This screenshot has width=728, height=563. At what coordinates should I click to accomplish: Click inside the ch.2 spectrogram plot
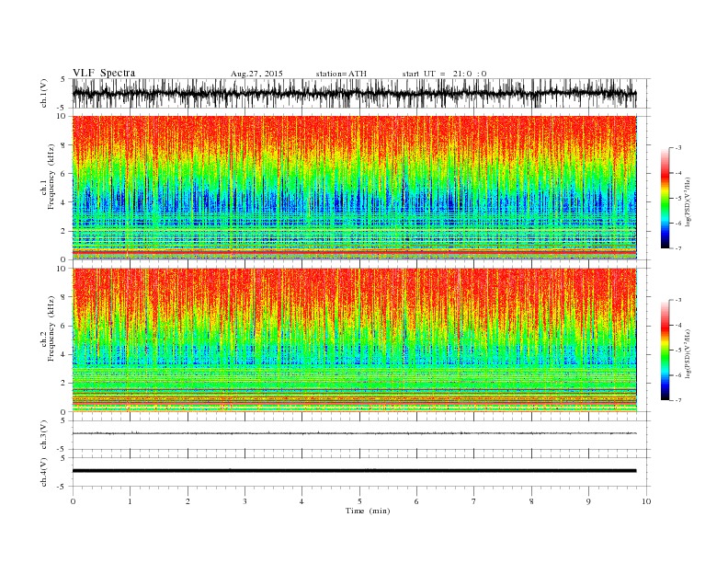[355, 340]
